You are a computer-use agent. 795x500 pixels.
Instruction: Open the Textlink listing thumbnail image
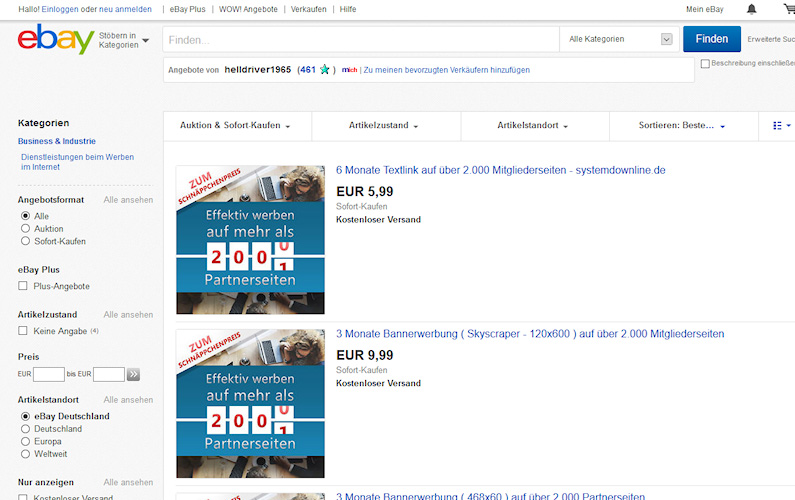[x=250, y=240]
